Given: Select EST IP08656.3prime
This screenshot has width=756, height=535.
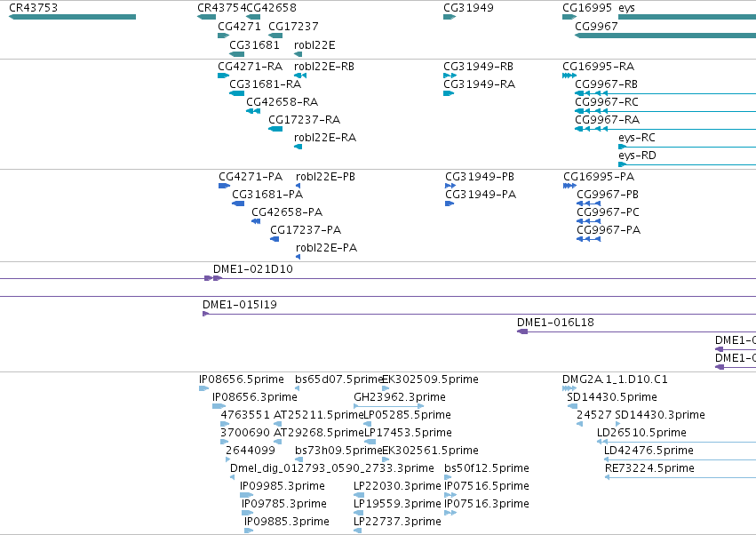Looking at the screenshot, I should coord(219,406).
